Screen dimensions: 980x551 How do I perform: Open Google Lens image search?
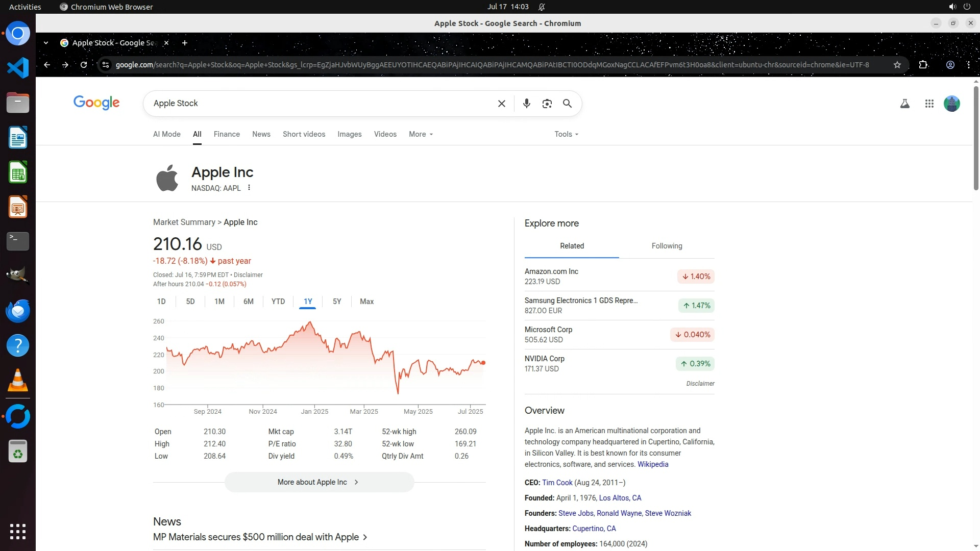pyautogui.click(x=547, y=104)
